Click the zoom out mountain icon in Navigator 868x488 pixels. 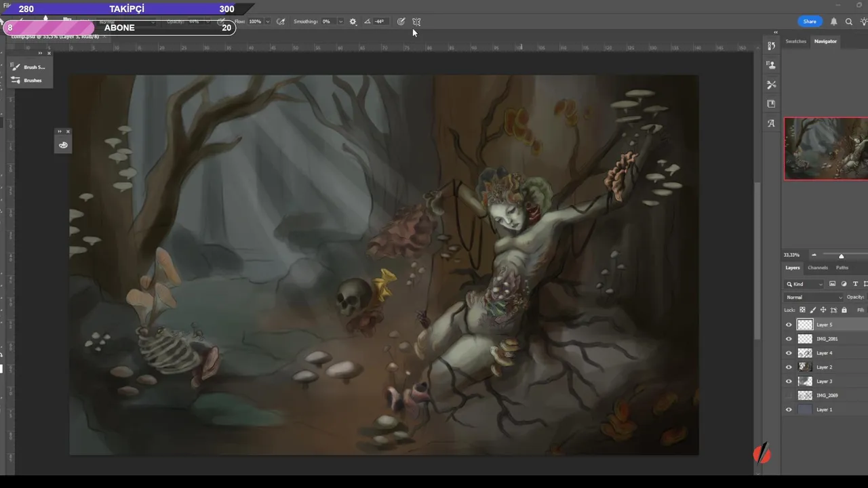click(814, 256)
